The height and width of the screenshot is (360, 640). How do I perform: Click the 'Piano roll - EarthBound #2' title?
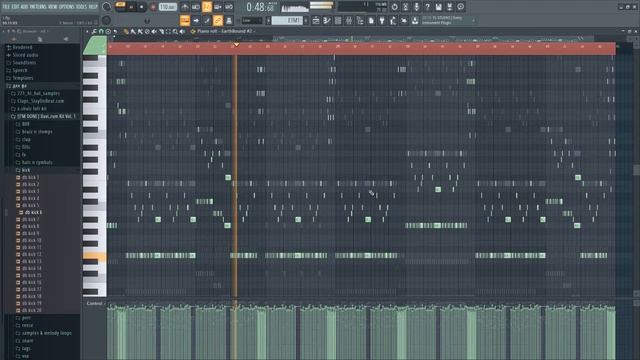point(224,31)
